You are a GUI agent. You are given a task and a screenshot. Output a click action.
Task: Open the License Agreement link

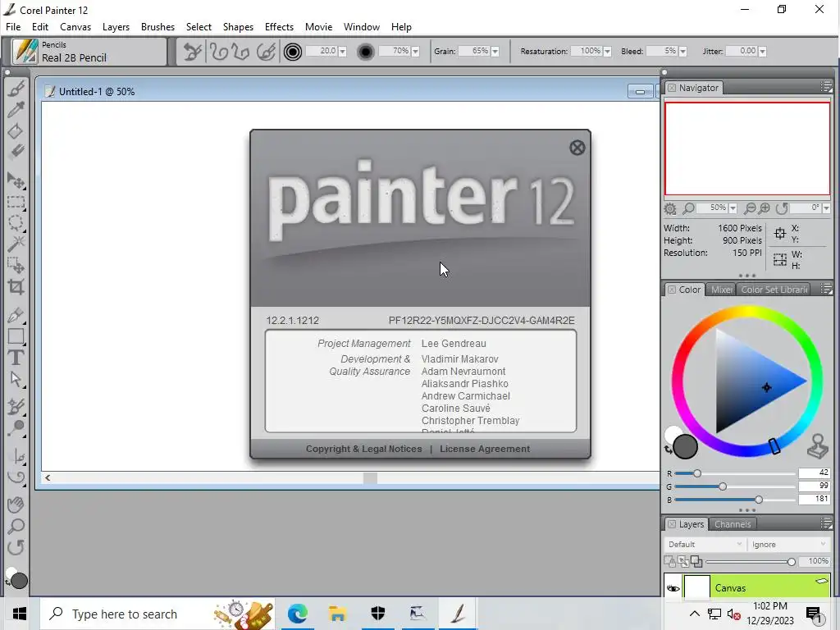(485, 449)
